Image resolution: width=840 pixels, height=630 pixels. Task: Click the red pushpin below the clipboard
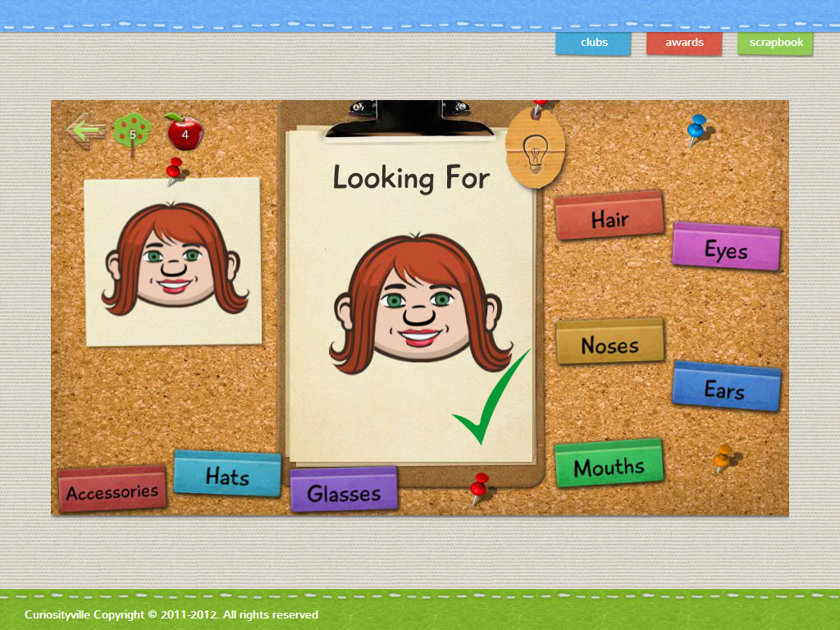[479, 488]
